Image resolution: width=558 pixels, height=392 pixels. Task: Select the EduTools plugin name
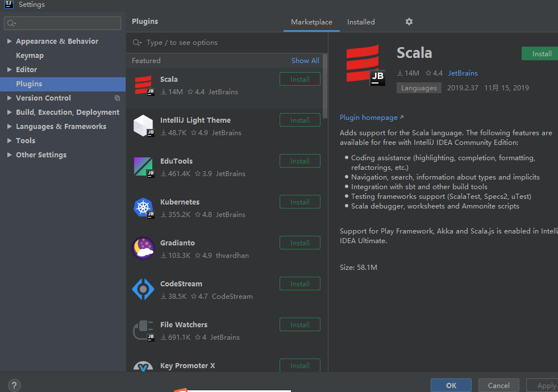pyautogui.click(x=176, y=161)
